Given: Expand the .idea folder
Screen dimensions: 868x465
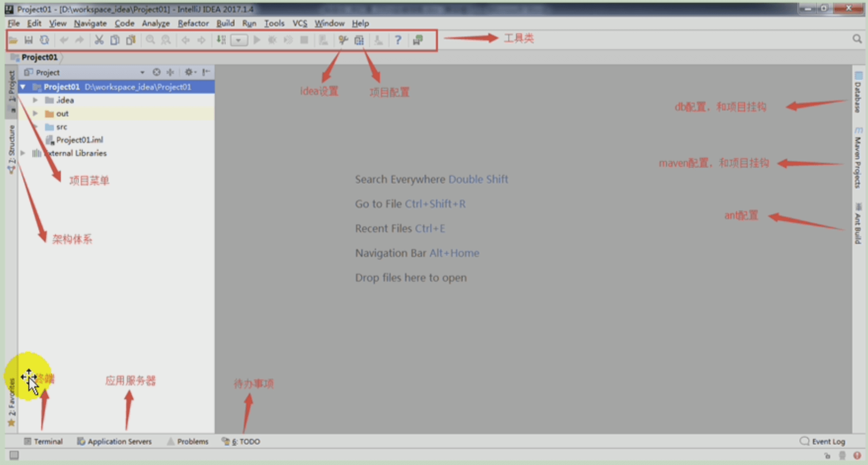Looking at the screenshot, I should pyautogui.click(x=35, y=100).
